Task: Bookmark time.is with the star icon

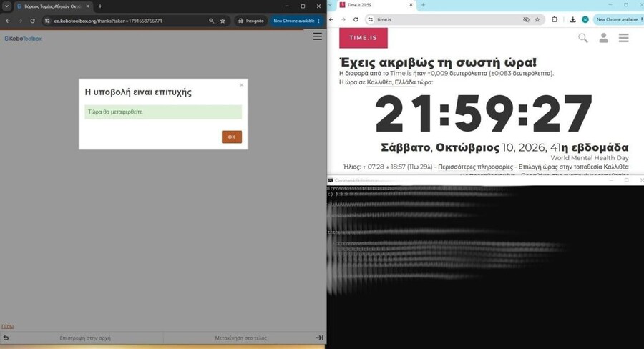Action: (x=537, y=19)
